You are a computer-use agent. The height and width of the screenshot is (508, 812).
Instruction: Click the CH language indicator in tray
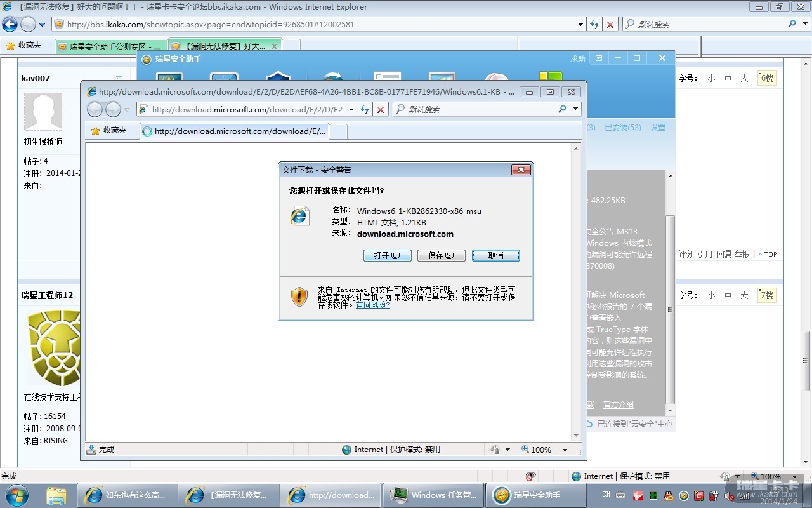(606, 495)
